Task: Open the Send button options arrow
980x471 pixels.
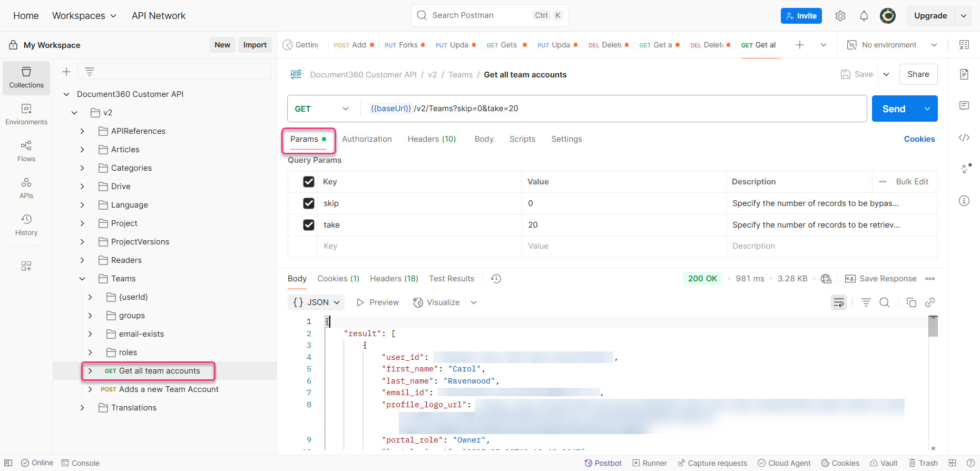Action: 927,109
